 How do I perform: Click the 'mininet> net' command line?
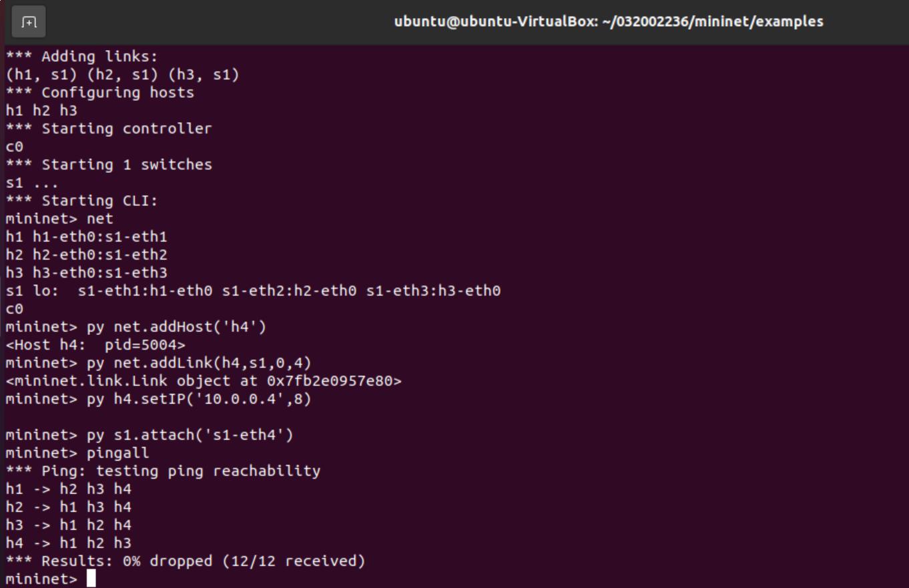59,219
